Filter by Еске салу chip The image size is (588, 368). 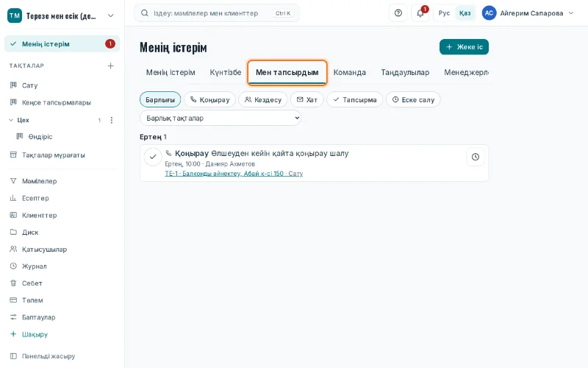click(413, 99)
